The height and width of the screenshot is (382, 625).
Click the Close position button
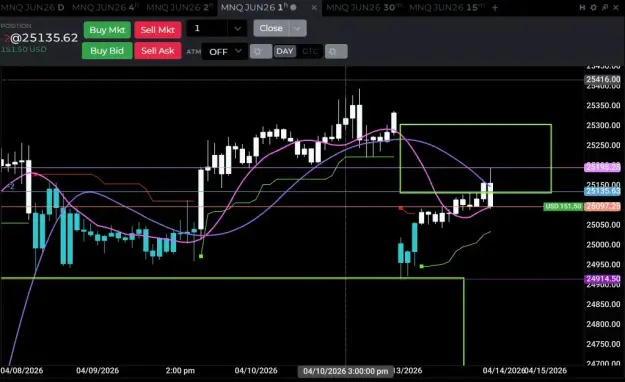271,28
